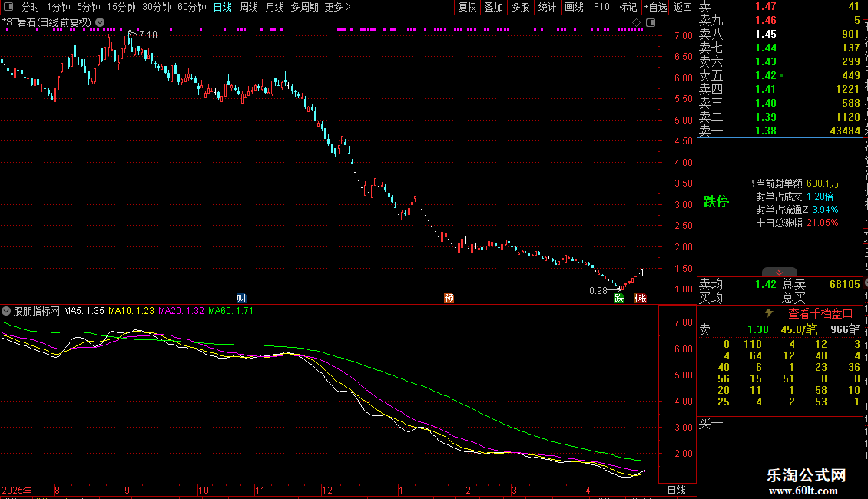The image size is (868, 499).
Task: Click the red 涨 marker icon
Action: tap(640, 298)
